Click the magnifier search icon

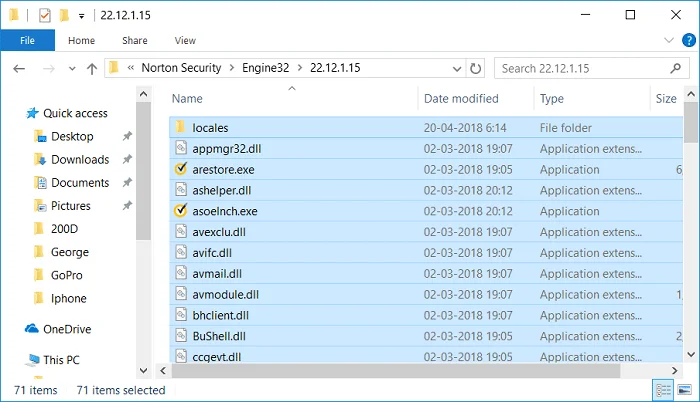675,68
